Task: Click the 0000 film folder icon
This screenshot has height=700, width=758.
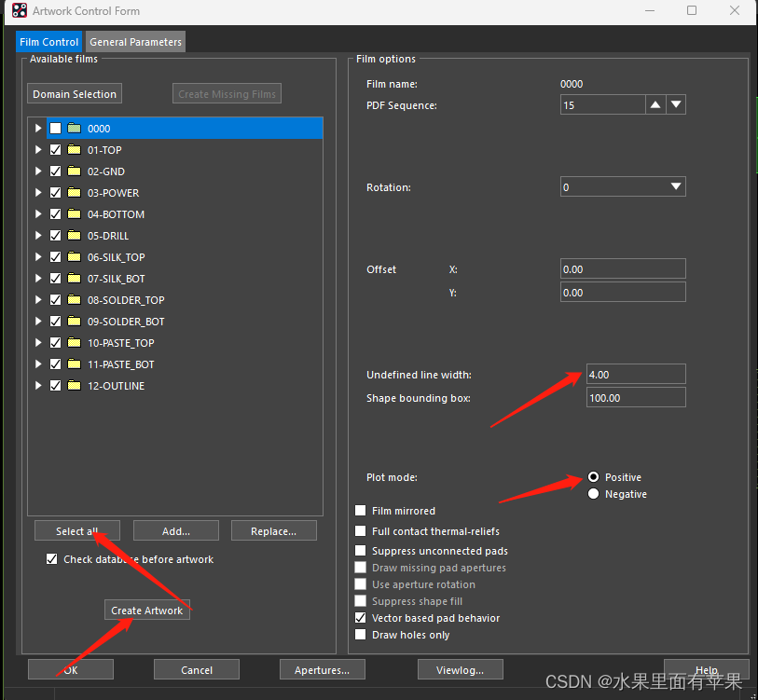Action: coord(74,129)
